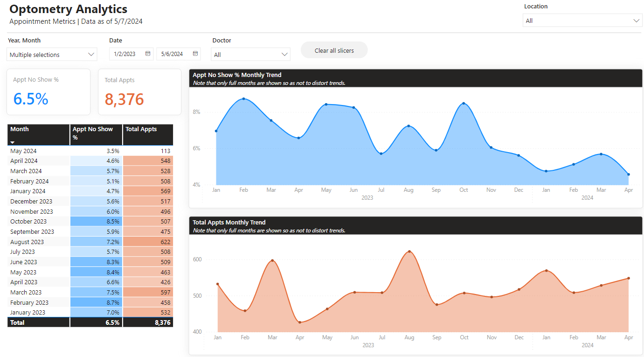Click the Appt No Show % KPI card
Image resolution: width=644 pixels, height=357 pixels.
48,91
